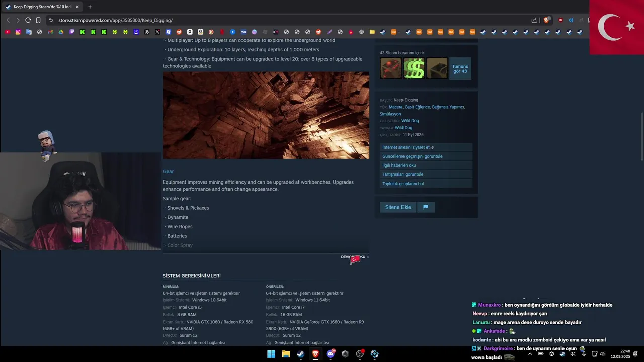Open the yellow folder bookmark
644x362 pixels.
coord(372,32)
